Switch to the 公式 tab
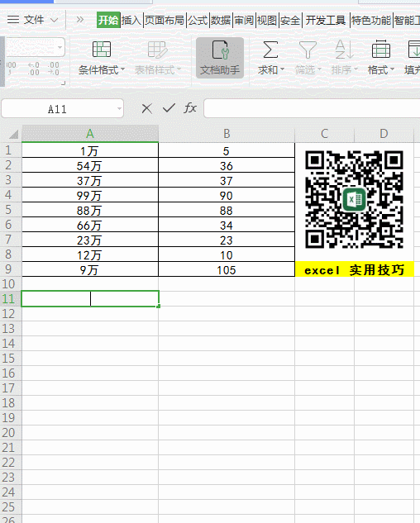Viewport: 420px width, 523px height. pos(198,21)
